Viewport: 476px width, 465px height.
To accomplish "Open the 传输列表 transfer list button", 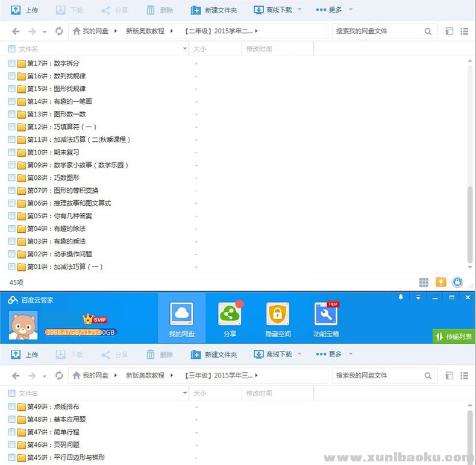I will pyautogui.click(x=454, y=337).
